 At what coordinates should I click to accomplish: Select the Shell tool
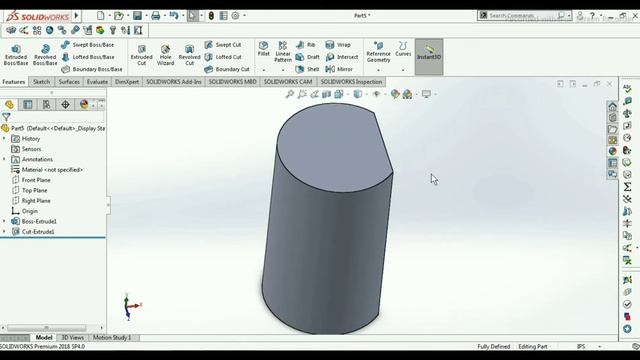point(307,69)
